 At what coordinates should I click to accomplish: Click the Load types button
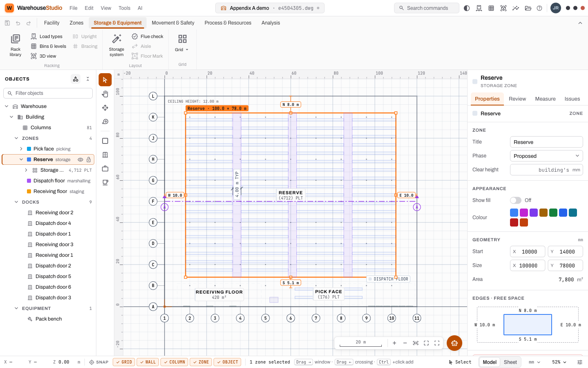coord(47,36)
